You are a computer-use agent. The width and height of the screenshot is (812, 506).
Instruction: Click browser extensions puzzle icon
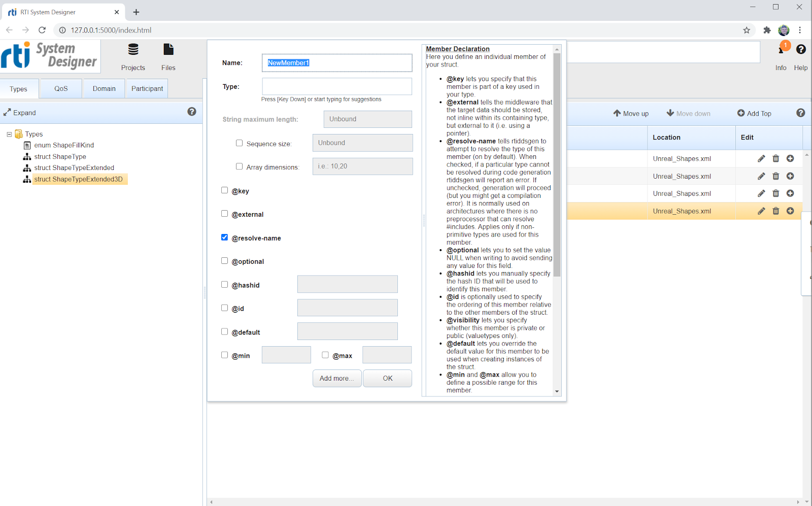coord(767,30)
